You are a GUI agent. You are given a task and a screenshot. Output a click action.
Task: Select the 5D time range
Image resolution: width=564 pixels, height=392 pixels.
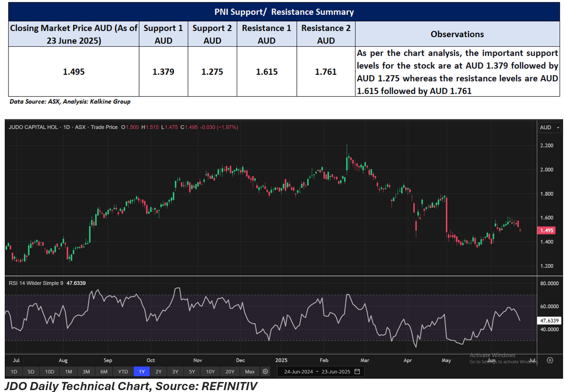pyautogui.click(x=31, y=372)
